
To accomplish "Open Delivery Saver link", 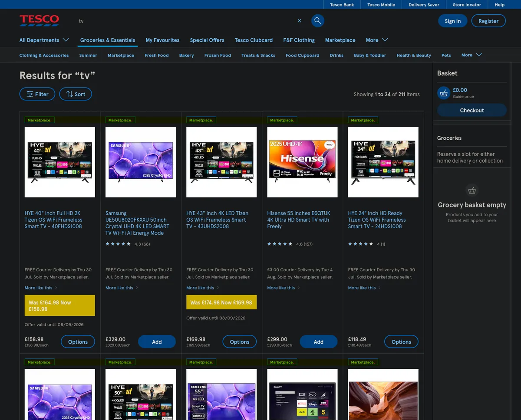I will [x=424, y=5].
